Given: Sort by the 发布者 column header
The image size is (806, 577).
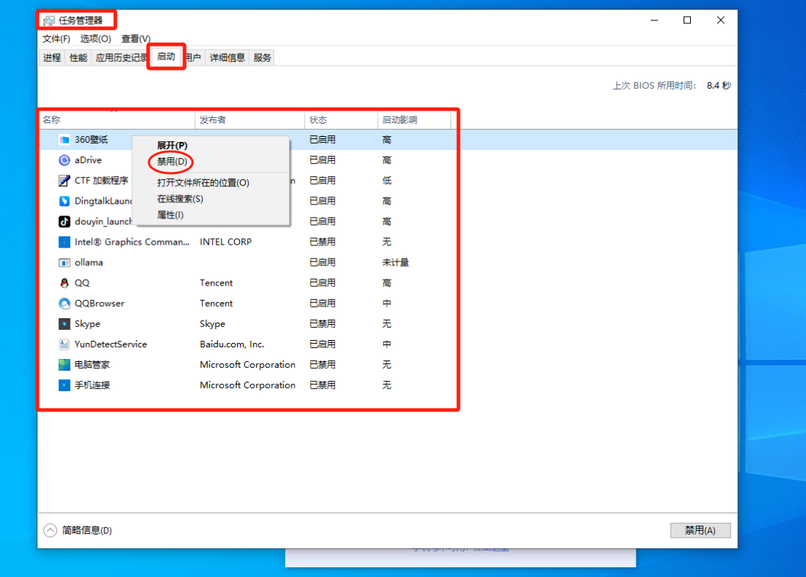Looking at the screenshot, I should 250,120.
